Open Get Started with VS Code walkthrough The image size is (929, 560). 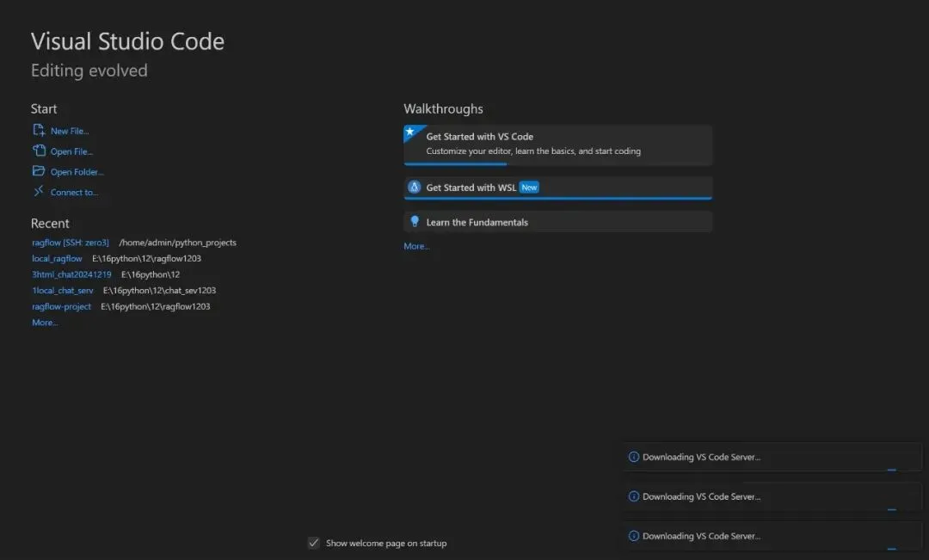click(557, 145)
